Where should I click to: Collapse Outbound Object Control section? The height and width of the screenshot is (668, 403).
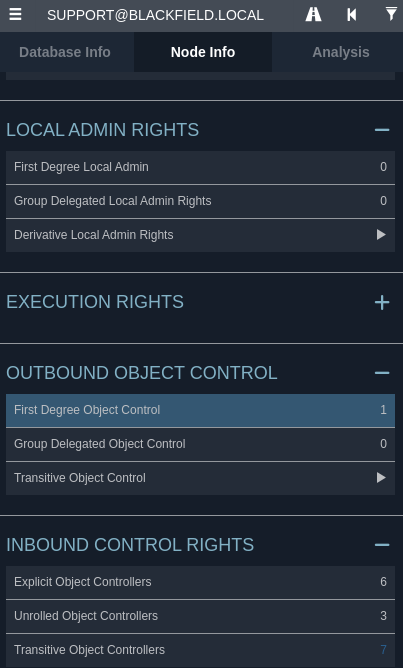click(382, 373)
